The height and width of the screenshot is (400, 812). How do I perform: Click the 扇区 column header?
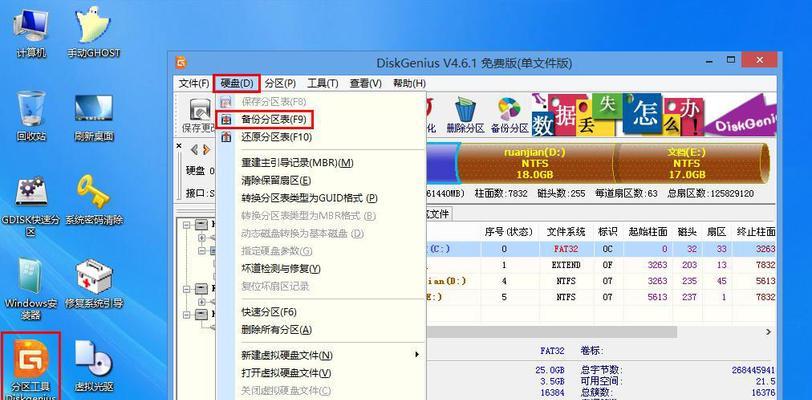point(717,231)
